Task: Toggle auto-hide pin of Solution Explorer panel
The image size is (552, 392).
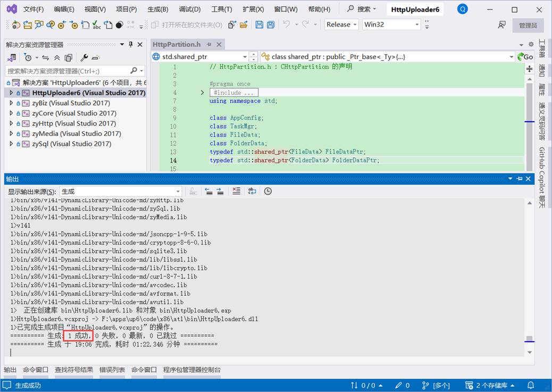Action: click(131, 45)
